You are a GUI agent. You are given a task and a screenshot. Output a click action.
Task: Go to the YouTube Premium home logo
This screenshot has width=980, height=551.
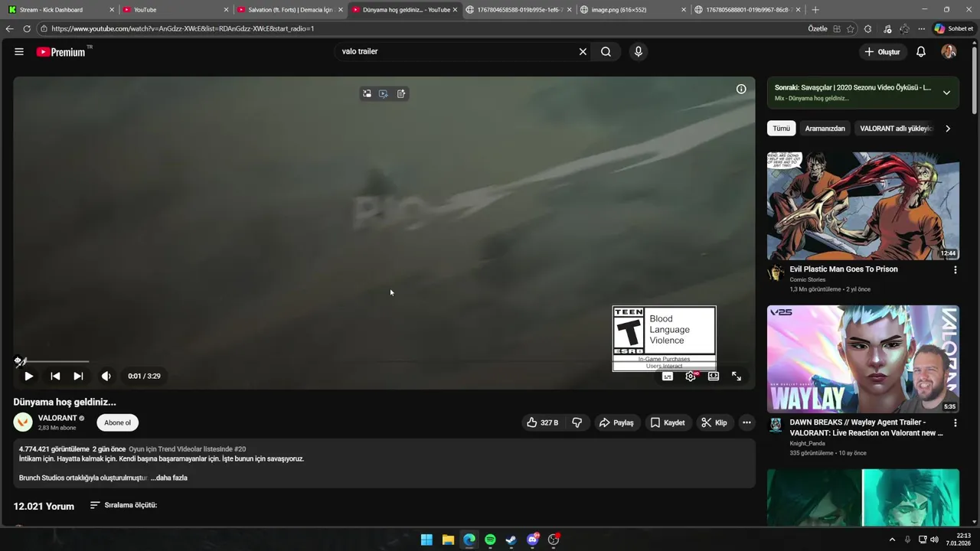[61, 52]
